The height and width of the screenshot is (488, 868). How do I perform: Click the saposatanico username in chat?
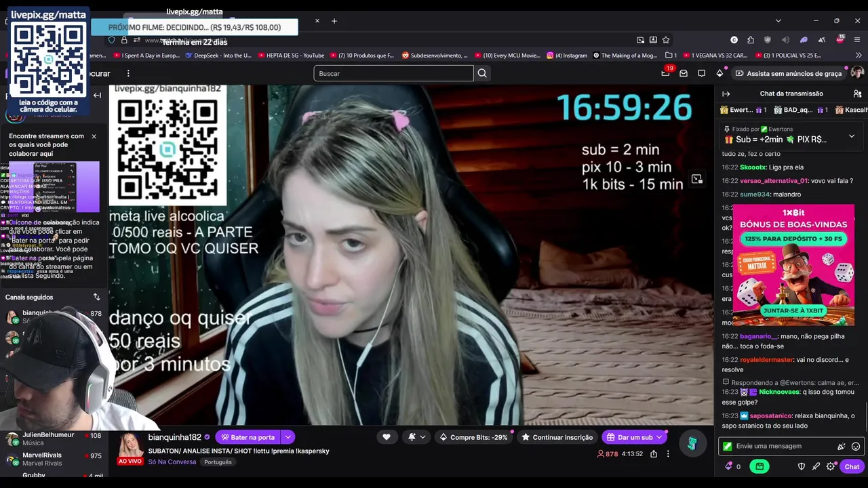tap(770, 415)
